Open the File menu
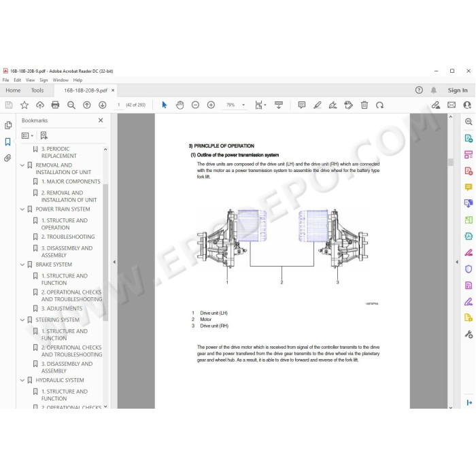Viewport: 476px width, 476px height. point(5,80)
